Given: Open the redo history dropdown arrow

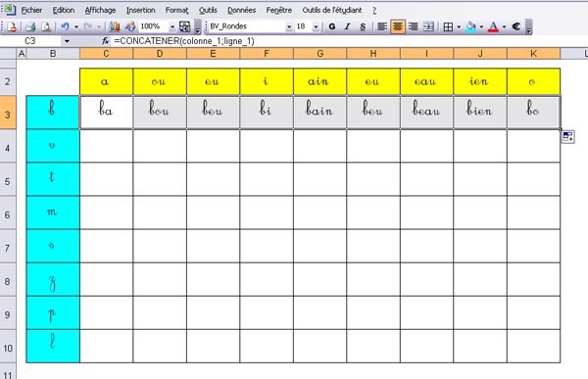Looking at the screenshot, I should 99,26.
